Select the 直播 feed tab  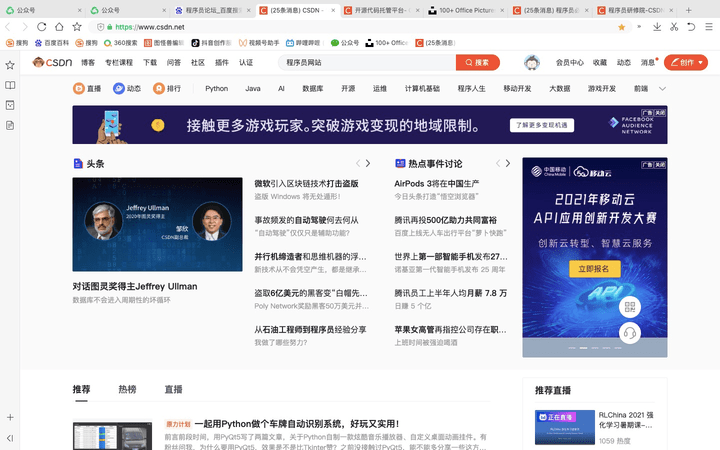tap(174, 389)
